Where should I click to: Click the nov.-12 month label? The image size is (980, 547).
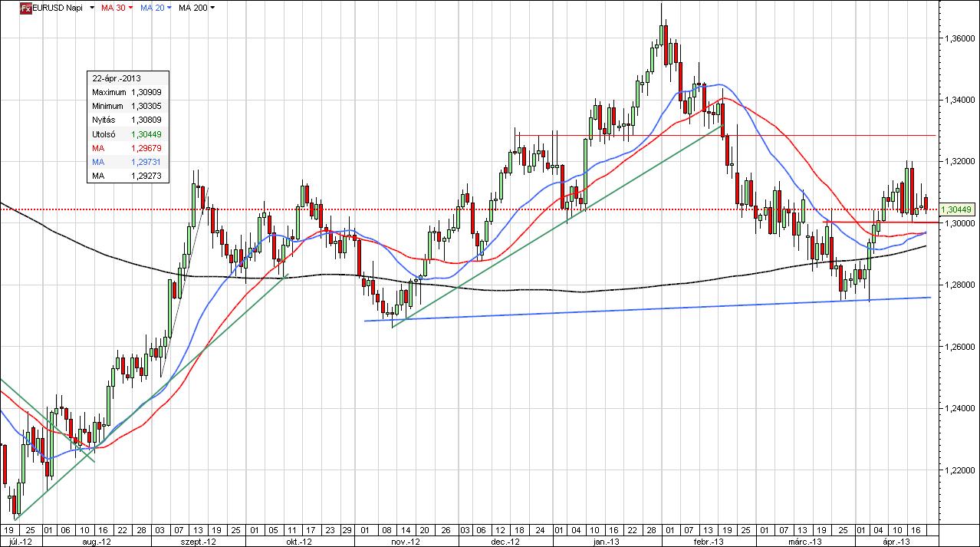(x=406, y=541)
